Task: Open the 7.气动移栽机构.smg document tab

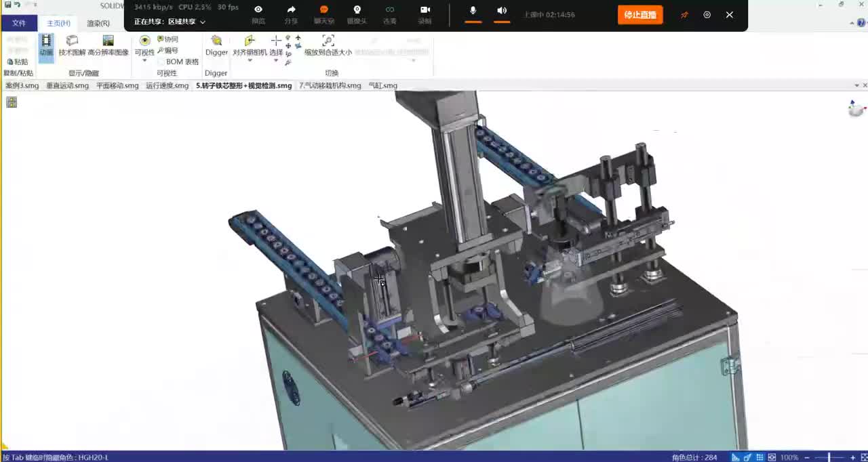Action: pyautogui.click(x=330, y=85)
